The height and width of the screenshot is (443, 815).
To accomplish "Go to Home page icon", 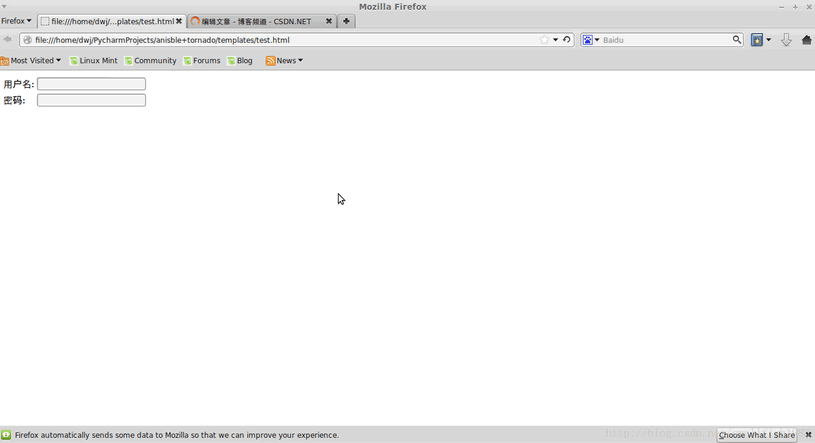I will click(806, 40).
